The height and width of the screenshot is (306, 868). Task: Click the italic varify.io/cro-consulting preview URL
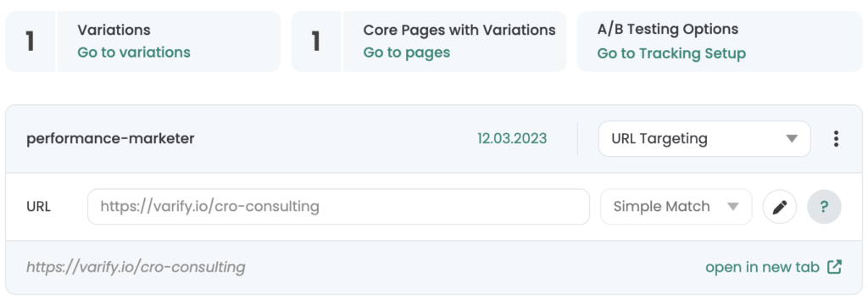click(136, 267)
